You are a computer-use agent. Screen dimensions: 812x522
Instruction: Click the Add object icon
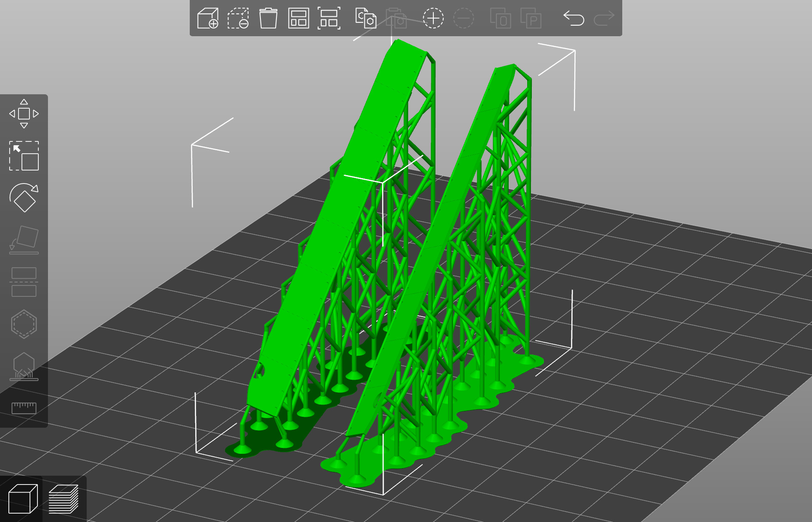pos(208,18)
